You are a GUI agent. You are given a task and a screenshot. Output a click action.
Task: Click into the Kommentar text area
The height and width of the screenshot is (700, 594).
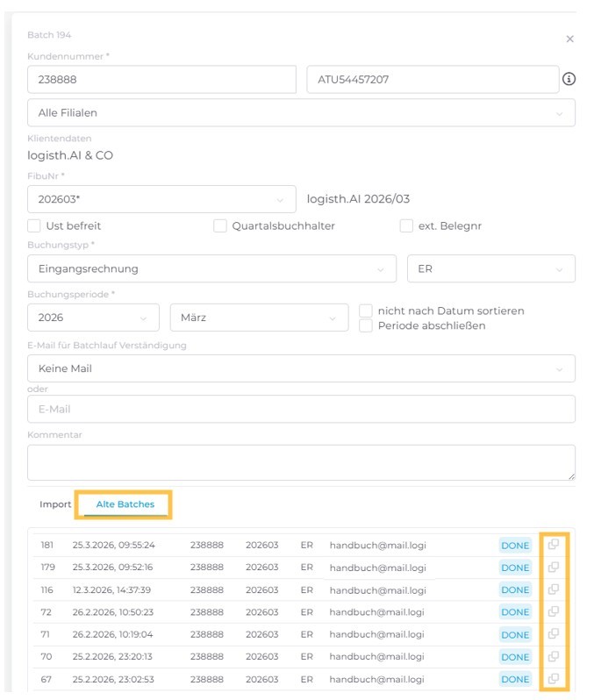(x=301, y=462)
